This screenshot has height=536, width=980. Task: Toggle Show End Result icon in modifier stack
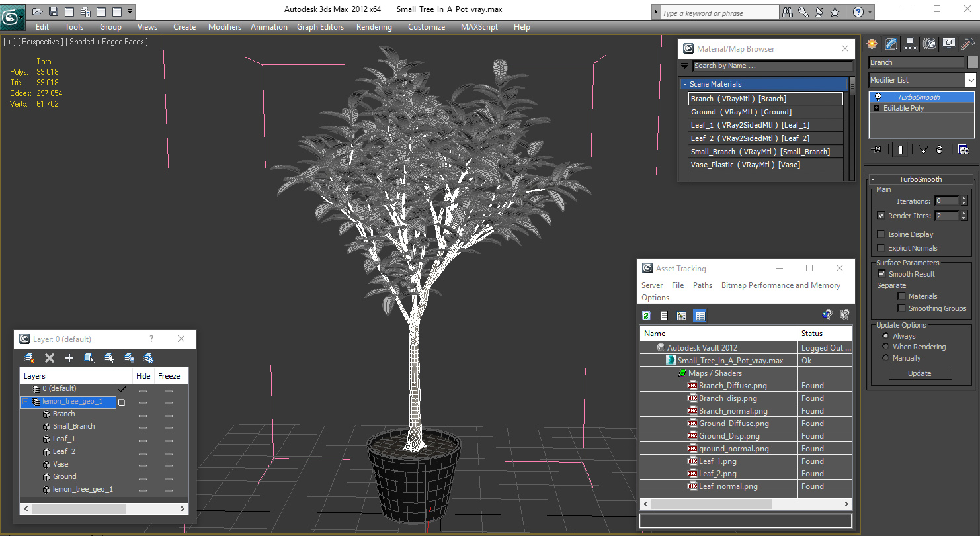coord(900,150)
